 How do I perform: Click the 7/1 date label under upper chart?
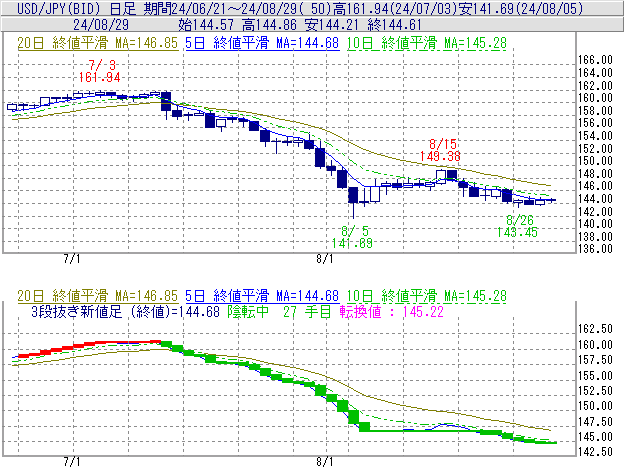72,259
